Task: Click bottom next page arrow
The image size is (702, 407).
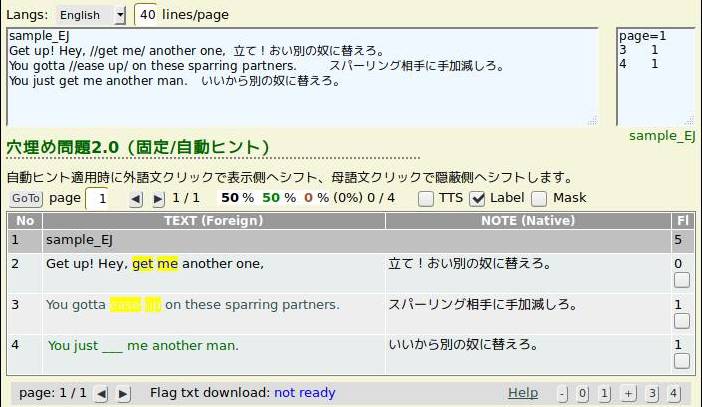Action: (x=123, y=394)
